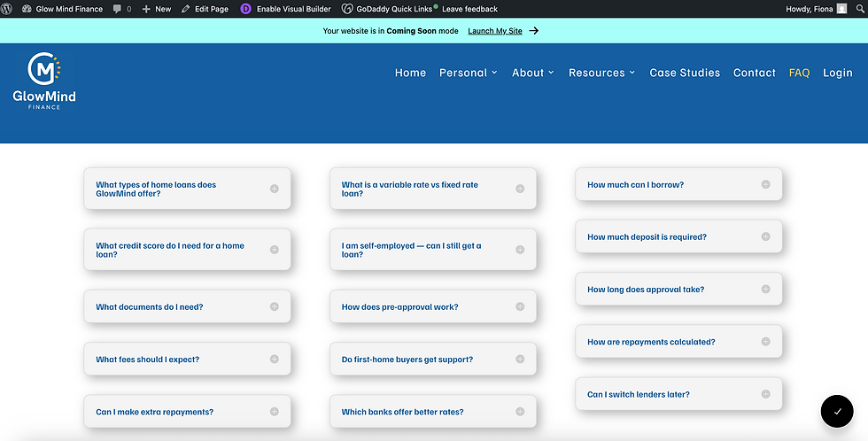Click the arrow next to Launch My Site
Image resolution: width=868 pixels, height=441 pixels.
pyautogui.click(x=533, y=31)
